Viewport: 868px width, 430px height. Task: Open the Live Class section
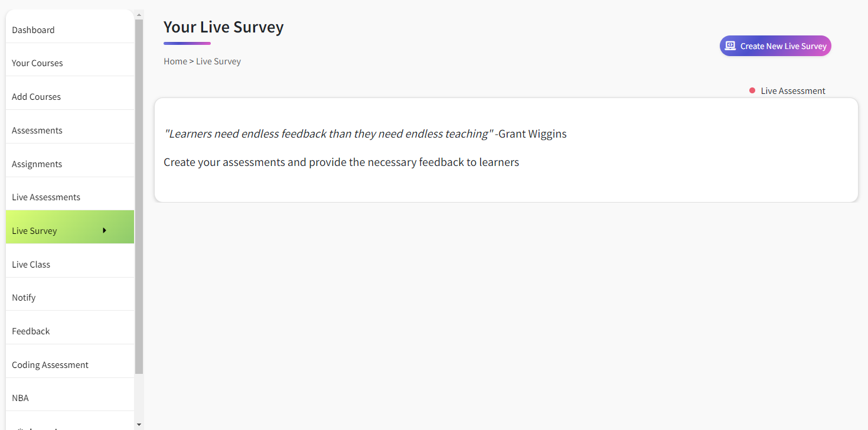[31, 264]
